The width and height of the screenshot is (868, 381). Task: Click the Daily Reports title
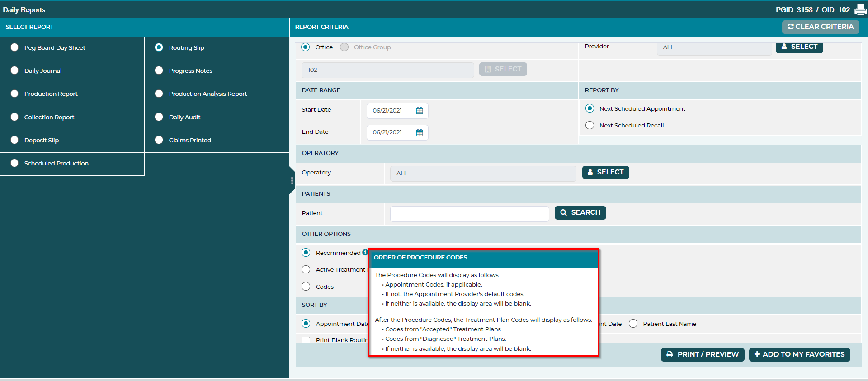[x=24, y=9]
